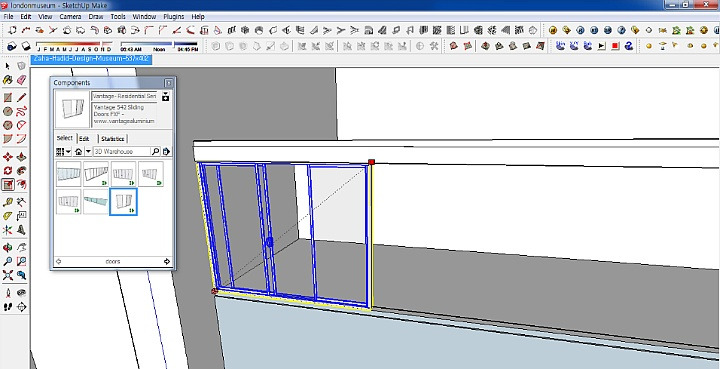Go to previous components page arrow
The height and width of the screenshot is (369, 720).
[58, 262]
